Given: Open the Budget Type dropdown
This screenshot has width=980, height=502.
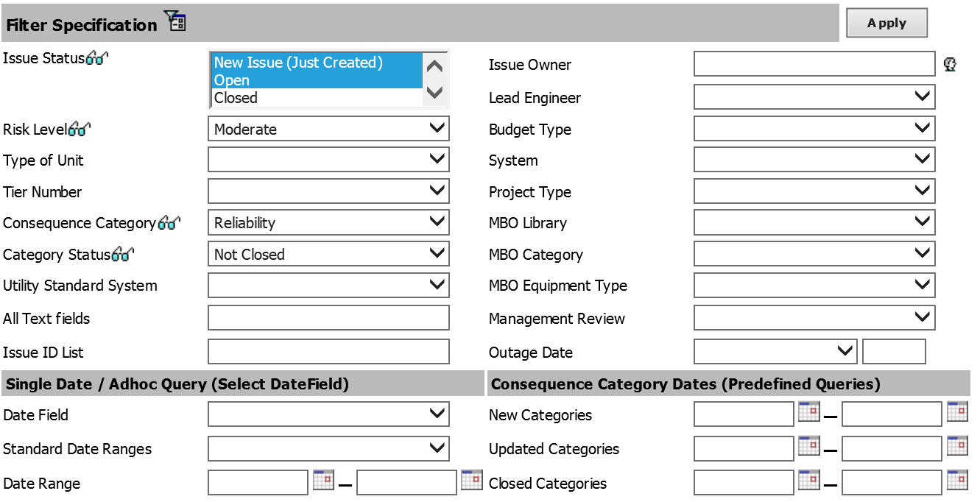Looking at the screenshot, I should [814, 129].
